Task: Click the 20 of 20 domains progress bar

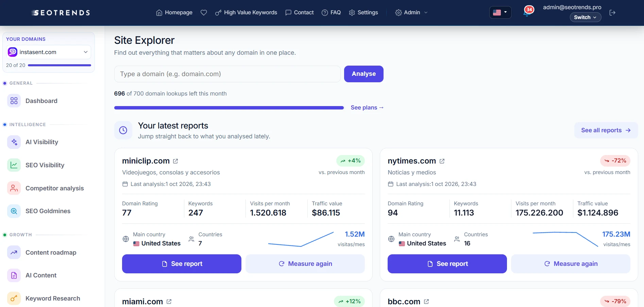Action: click(60, 65)
